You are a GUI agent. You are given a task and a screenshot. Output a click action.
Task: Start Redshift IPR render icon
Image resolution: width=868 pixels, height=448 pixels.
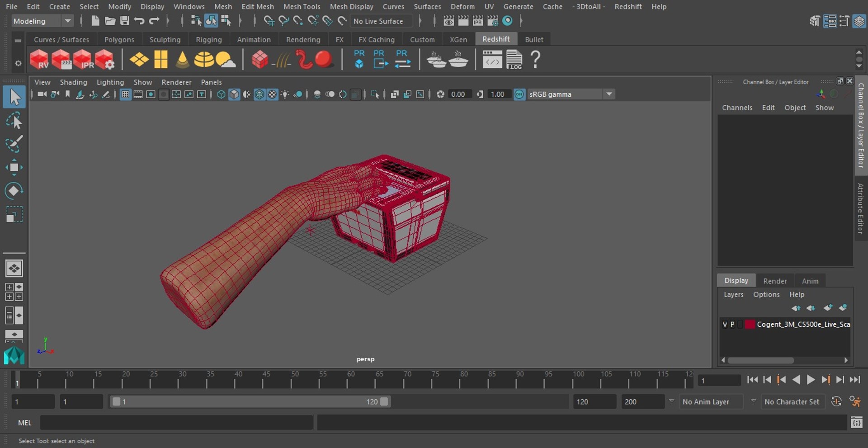(83, 60)
